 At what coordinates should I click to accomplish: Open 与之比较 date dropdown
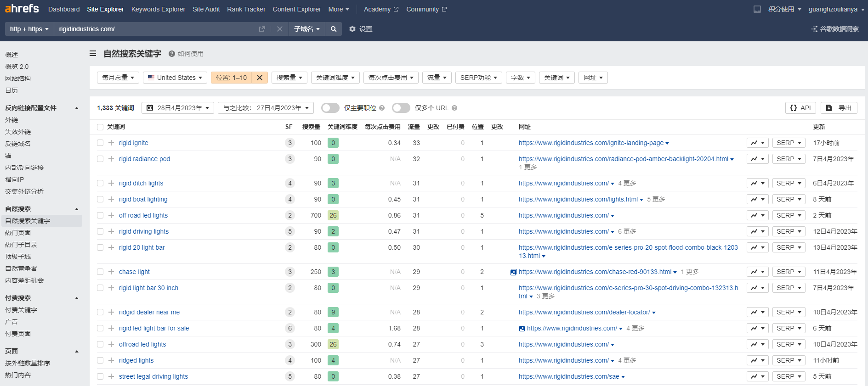(x=266, y=108)
